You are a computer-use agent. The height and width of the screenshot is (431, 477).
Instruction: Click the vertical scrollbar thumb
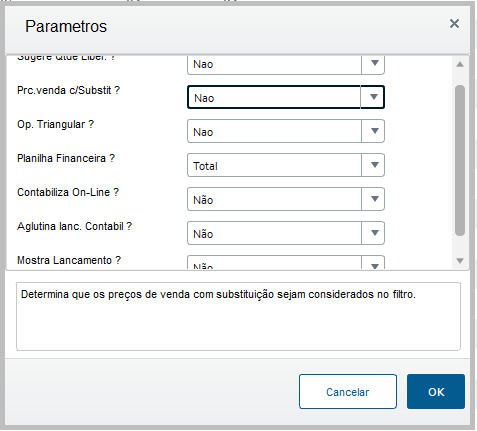(460, 160)
